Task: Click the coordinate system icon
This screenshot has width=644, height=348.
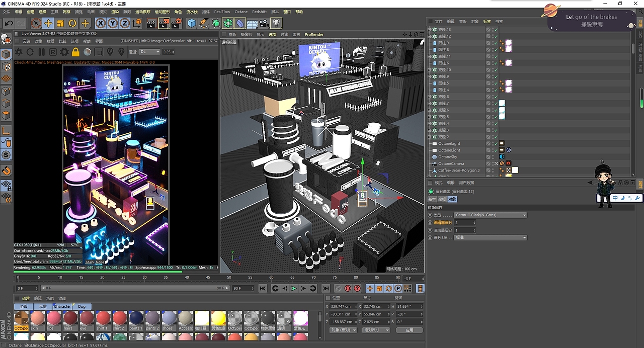Action: (137, 23)
